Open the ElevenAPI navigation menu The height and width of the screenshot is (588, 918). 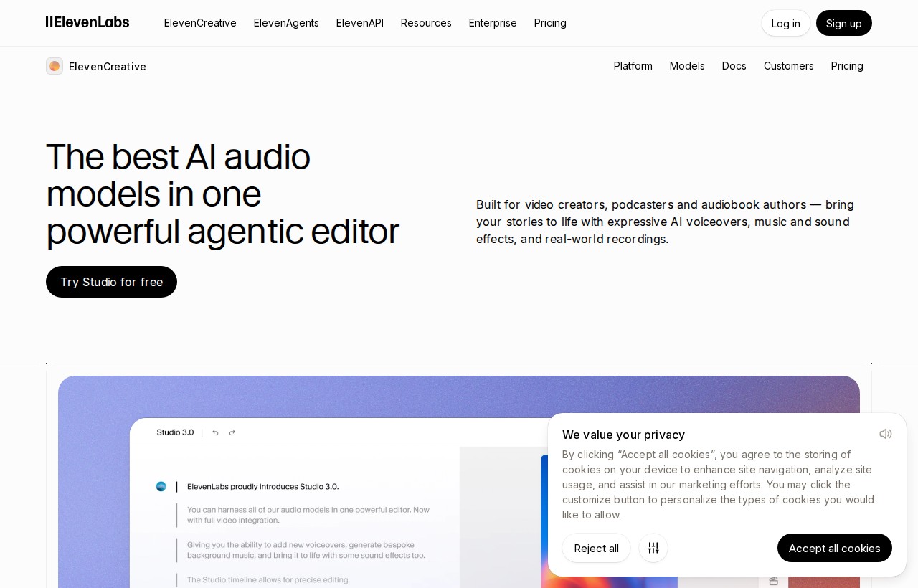tap(360, 23)
